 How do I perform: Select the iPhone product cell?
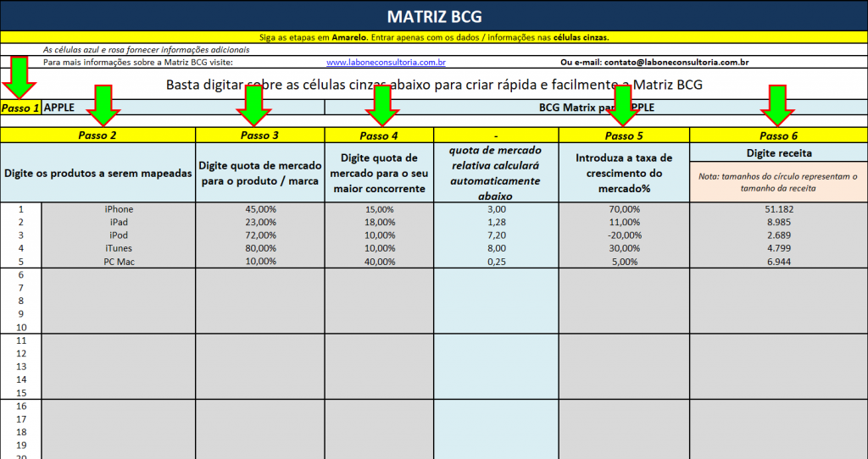pos(119,209)
